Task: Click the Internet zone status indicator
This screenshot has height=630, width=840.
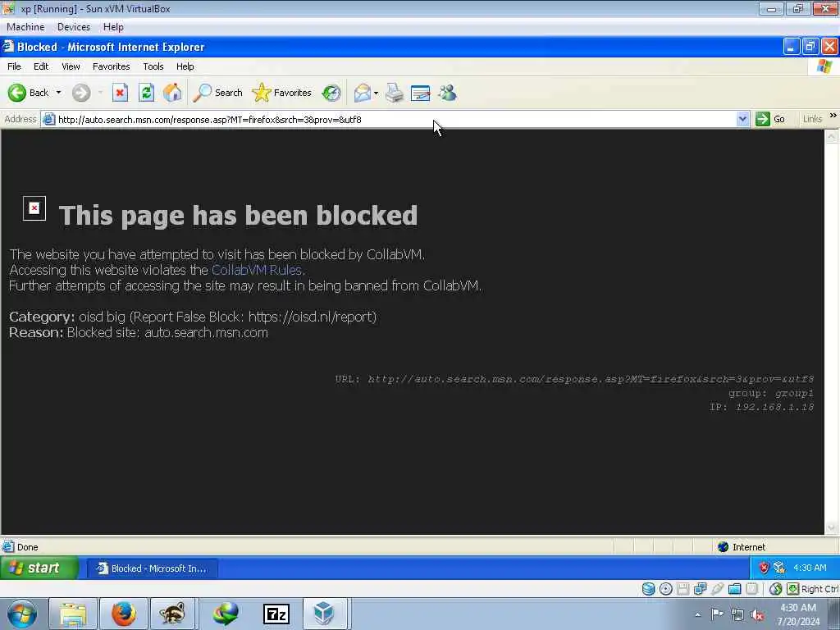Action: click(x=741, y=547)
